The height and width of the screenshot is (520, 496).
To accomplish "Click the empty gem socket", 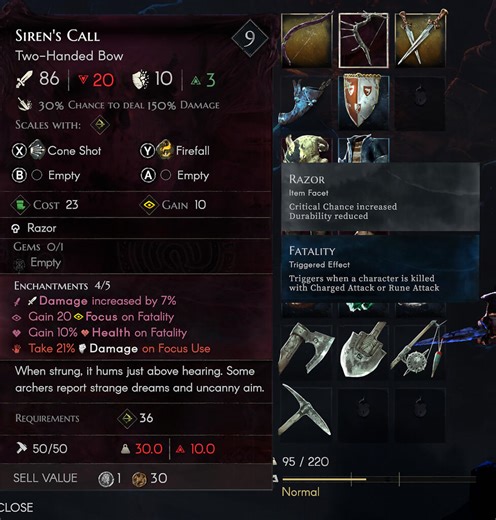I will point(37,263).
